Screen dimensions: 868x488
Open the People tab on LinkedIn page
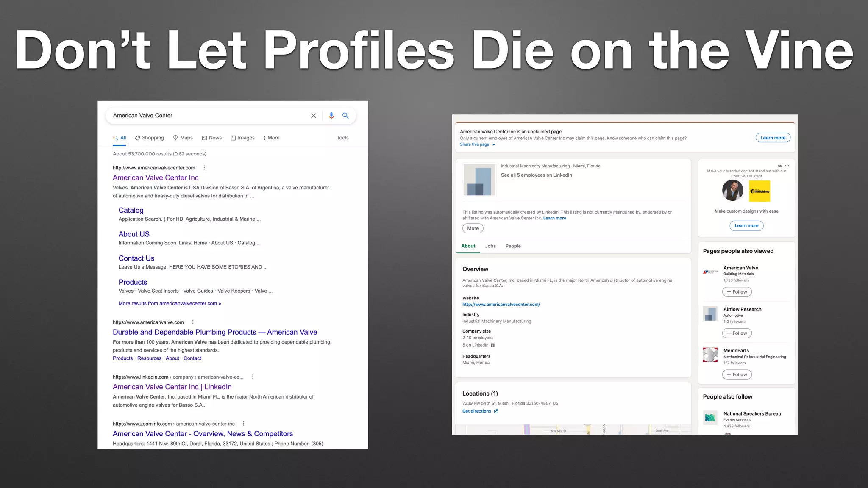click(513, 246)
